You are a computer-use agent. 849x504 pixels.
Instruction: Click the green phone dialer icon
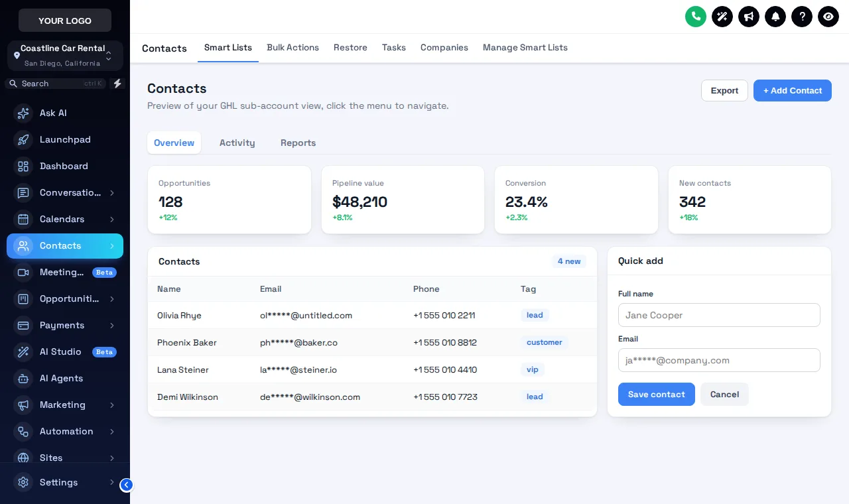point(696,17)
